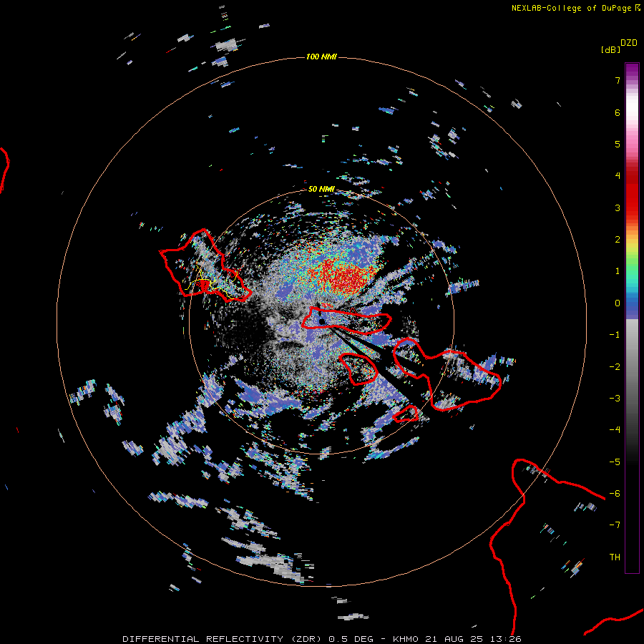644x644 pixels.
Task: Click the -2 value on color scale
Action: pos(615,366)
